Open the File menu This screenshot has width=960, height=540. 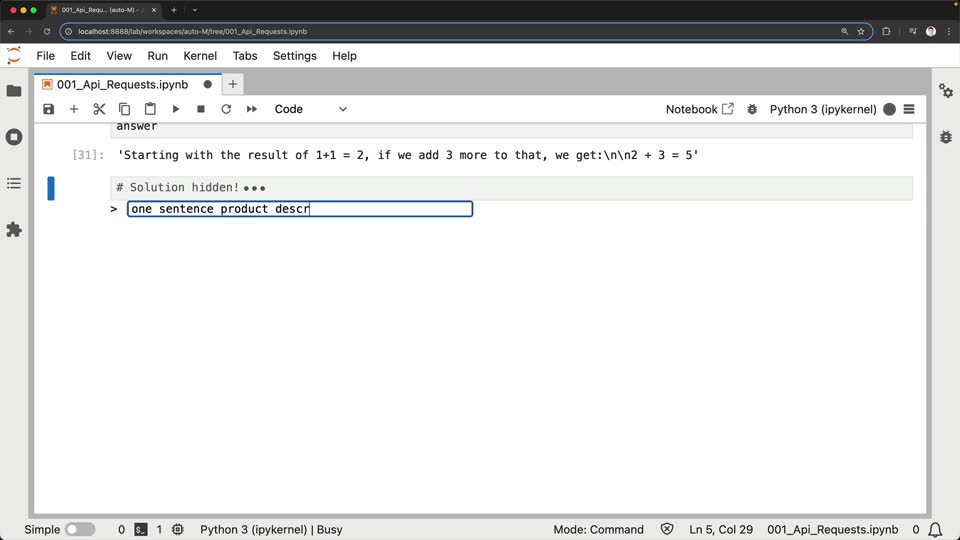tap(45, 56)
